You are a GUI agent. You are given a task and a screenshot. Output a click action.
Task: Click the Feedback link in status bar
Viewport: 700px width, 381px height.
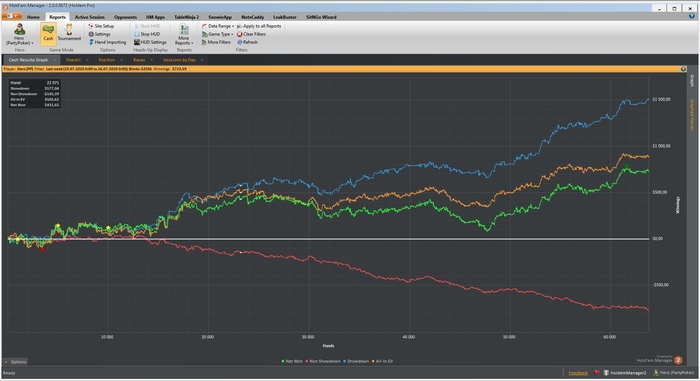point(578,373)
